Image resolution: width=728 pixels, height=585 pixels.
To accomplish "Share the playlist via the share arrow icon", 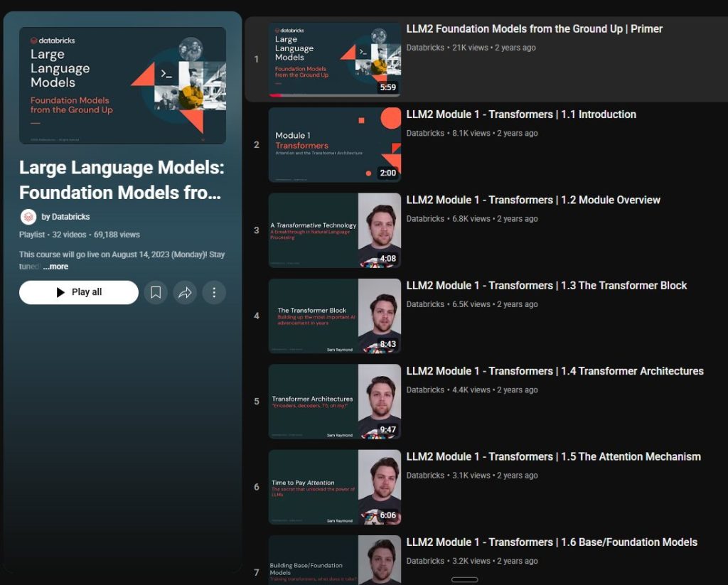I will tap(186, 292).
